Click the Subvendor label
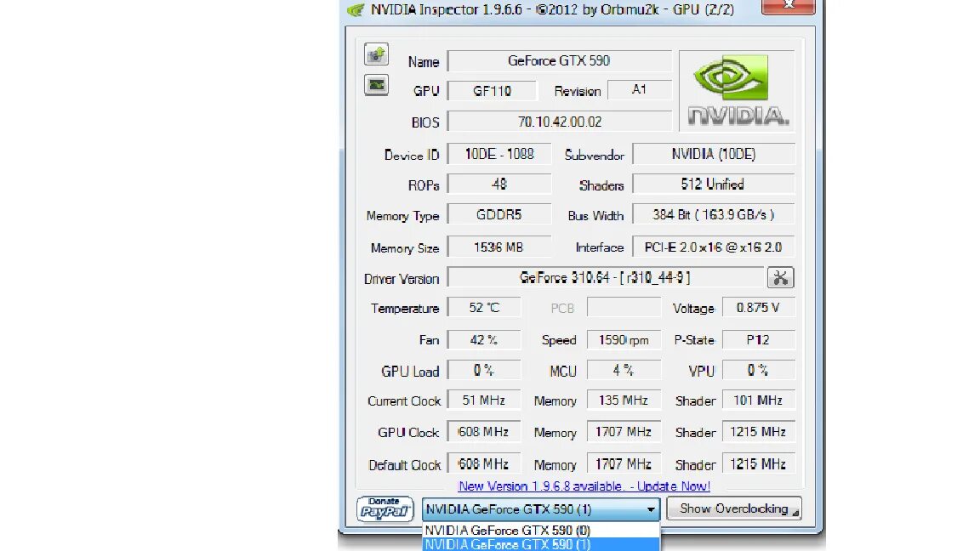The height and width of the screenshot is (551, 980). pyautogui.click(x=595, y=155)
